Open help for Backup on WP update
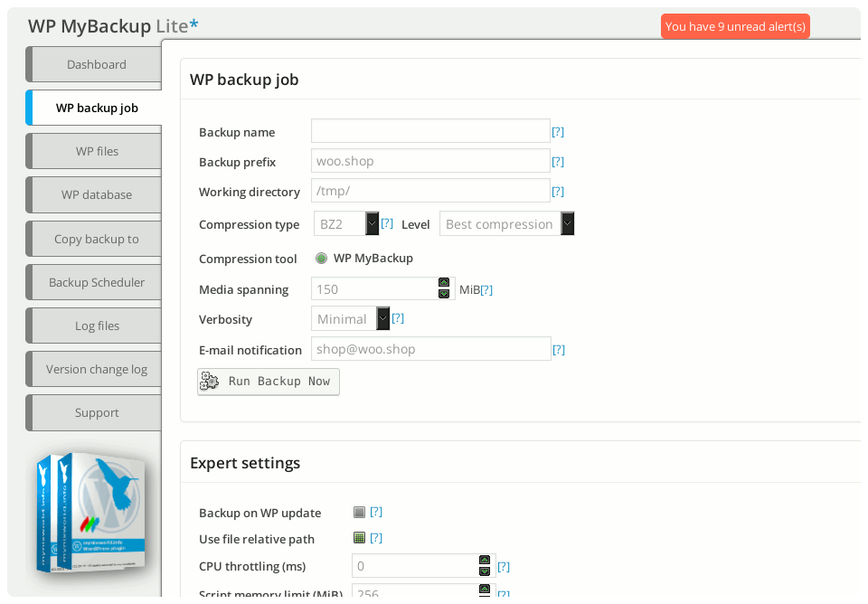The image size is (868, 604). [376, 512]
